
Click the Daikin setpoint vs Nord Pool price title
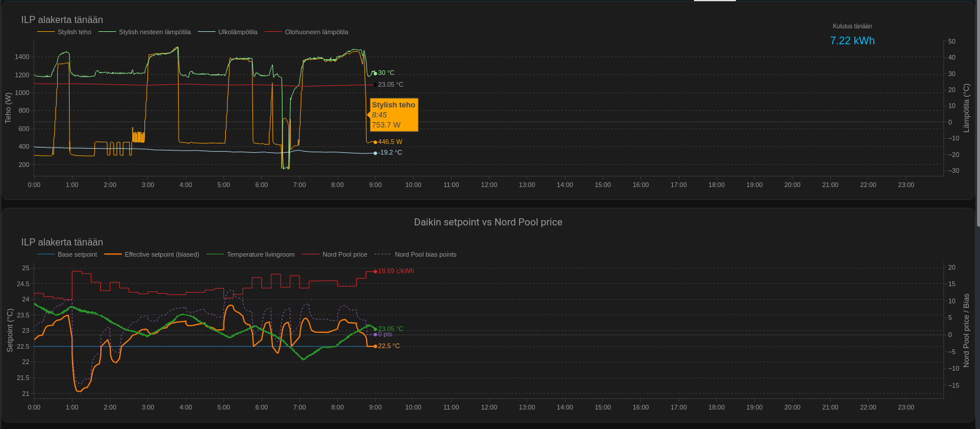click(488, 222)
